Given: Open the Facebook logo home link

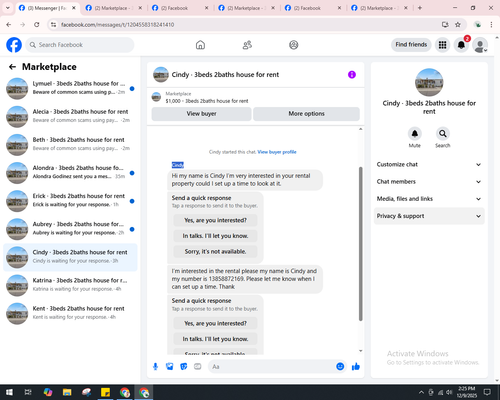Looking at the screenshot, I should pyautogui.click(x=14, y=45).
